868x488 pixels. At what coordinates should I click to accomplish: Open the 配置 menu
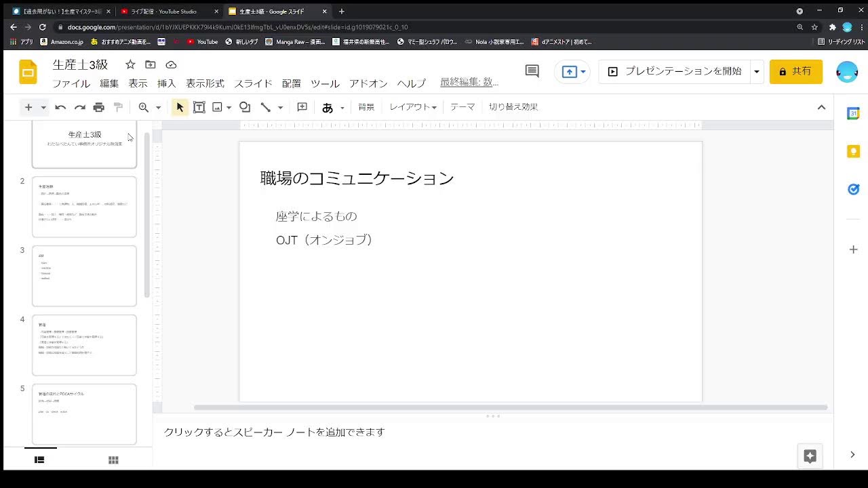291,83
